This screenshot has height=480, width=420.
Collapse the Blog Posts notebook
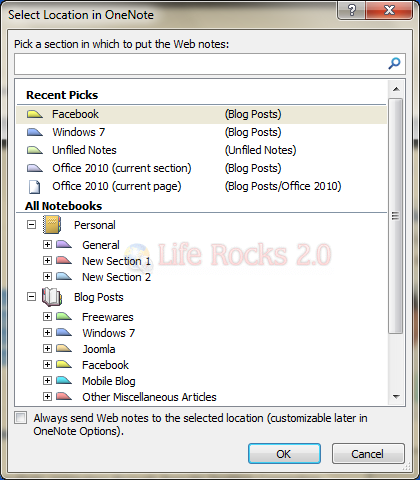[31, 297]
